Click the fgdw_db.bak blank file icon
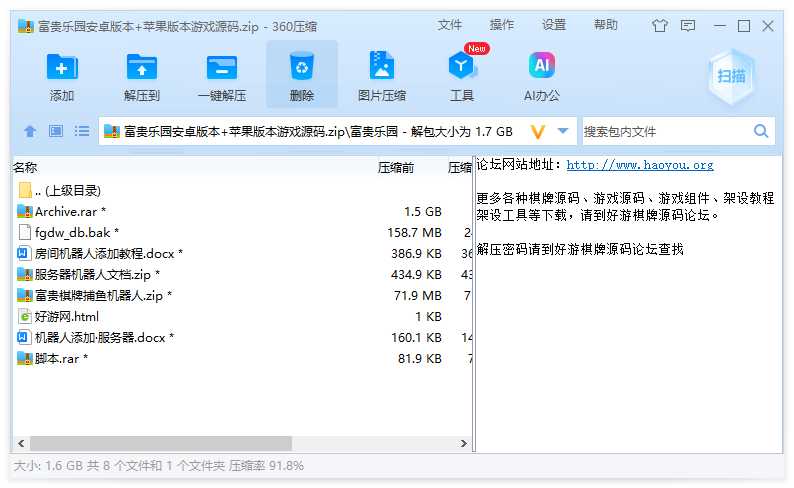 pos(24,232)
